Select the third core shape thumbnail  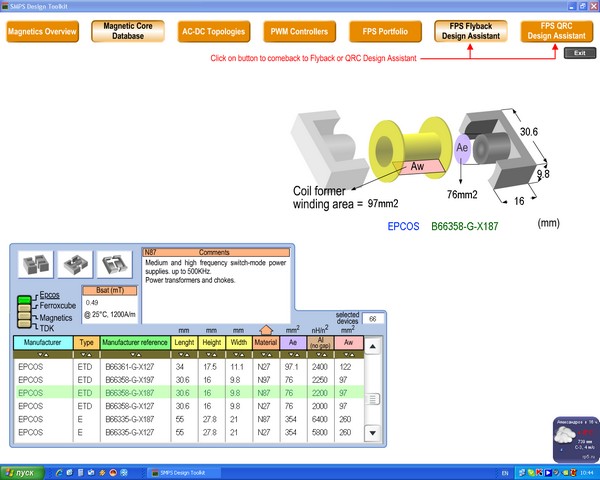pos(115,264)
